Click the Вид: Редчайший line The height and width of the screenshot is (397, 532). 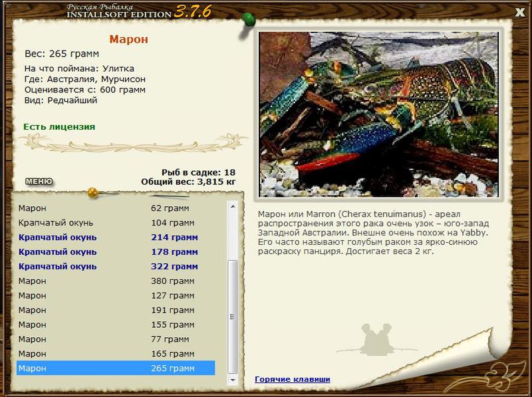pos(61,100)
